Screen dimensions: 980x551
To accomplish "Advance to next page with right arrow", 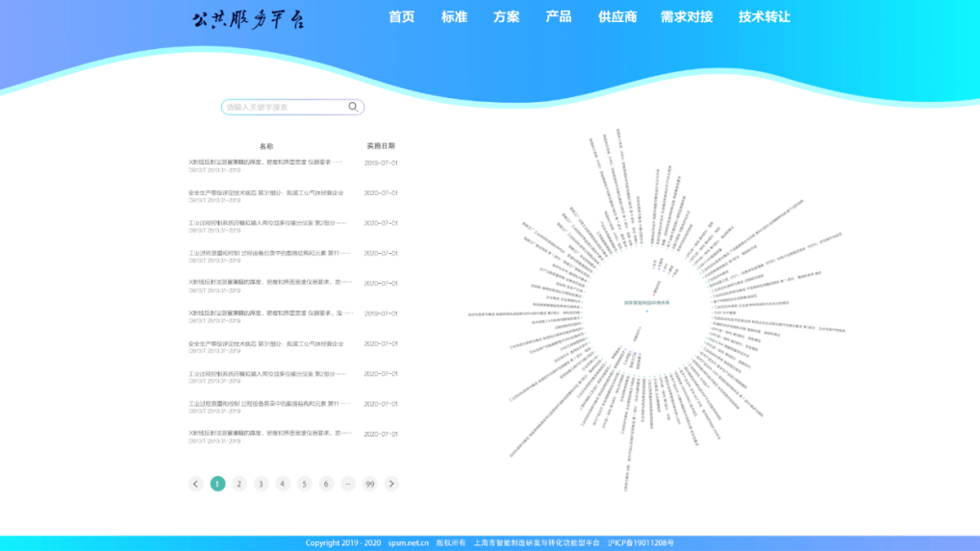I will 391,484.
